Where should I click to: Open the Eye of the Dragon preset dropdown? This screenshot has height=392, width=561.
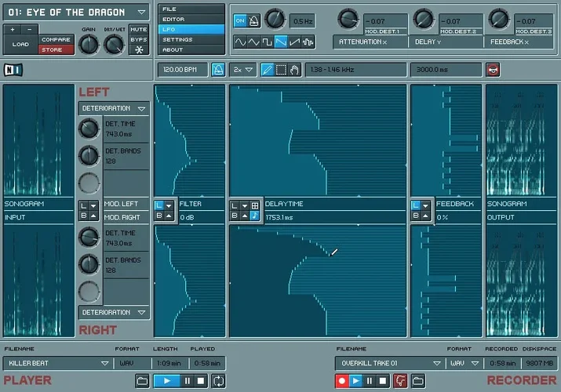142,12
